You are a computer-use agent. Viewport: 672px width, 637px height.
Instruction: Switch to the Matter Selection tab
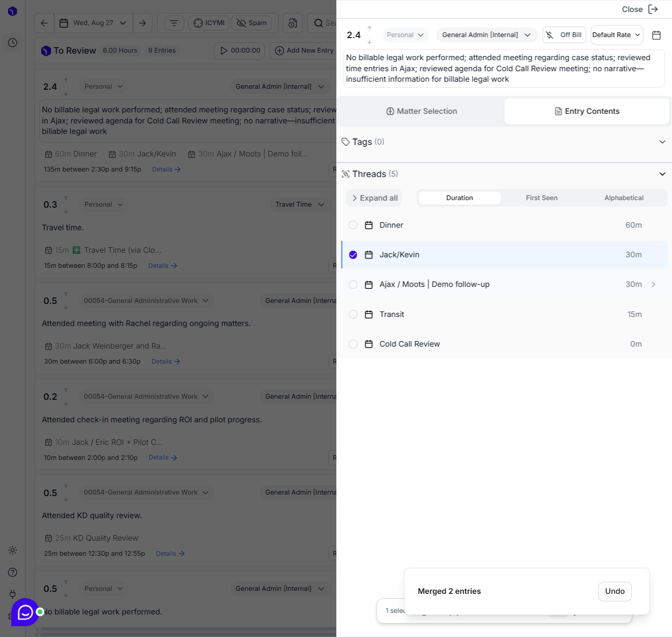pyautogui.click(x=422, y=111)
